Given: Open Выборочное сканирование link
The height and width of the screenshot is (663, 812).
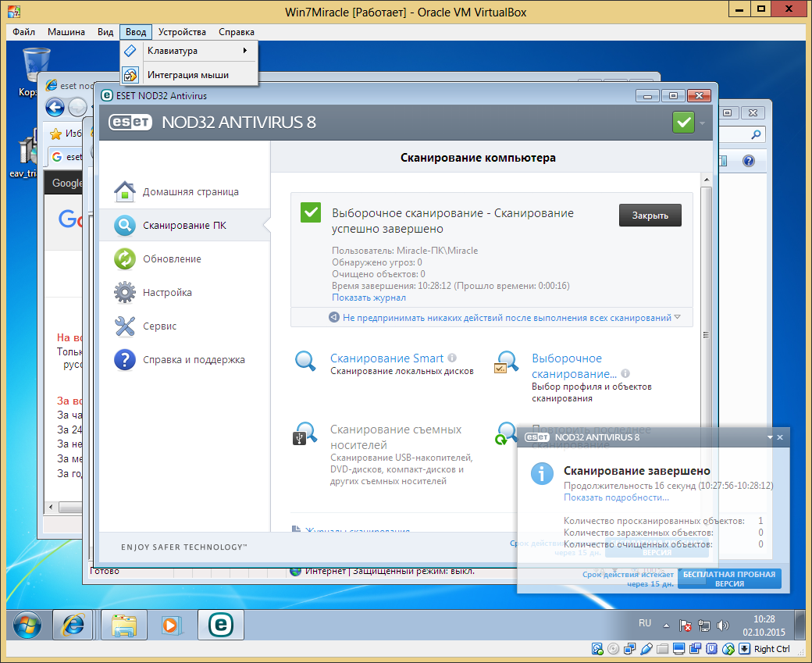Looking at the screenshot, I should coord(574,366).
